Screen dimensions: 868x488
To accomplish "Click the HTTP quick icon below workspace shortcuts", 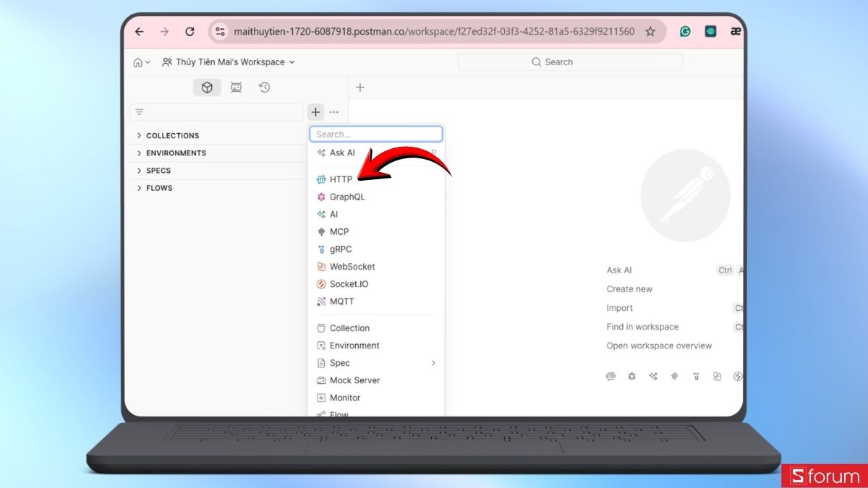I will [x=610, y=377].
